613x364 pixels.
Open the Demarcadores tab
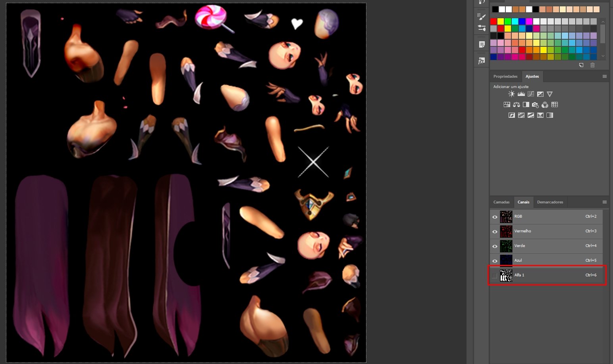tap(550, 202)
